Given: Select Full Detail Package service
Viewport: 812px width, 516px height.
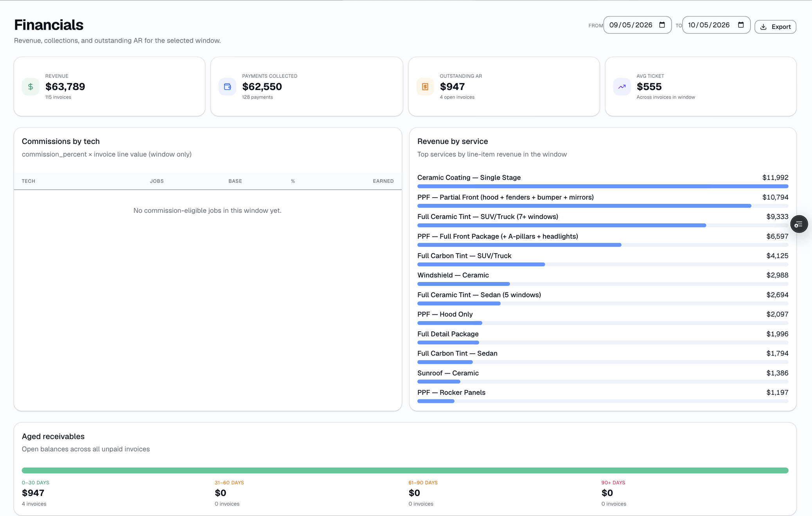Looking at the screenshot, I should click(x=448, y=334).
